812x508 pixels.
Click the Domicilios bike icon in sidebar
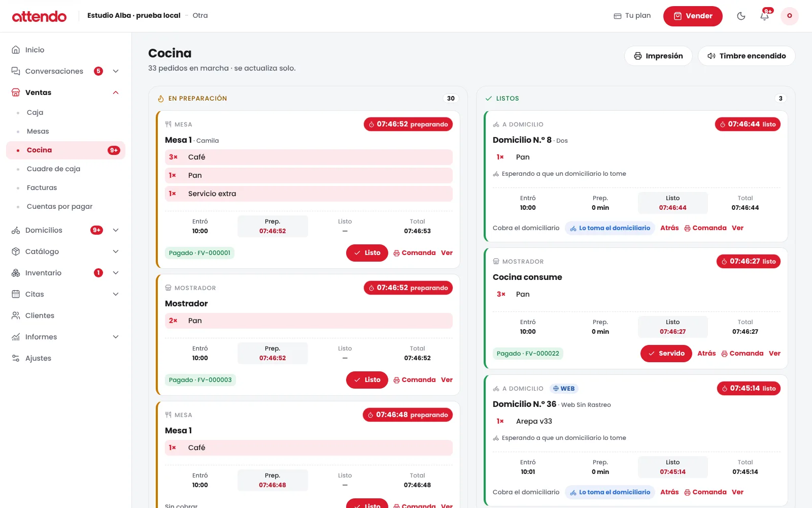16,230
